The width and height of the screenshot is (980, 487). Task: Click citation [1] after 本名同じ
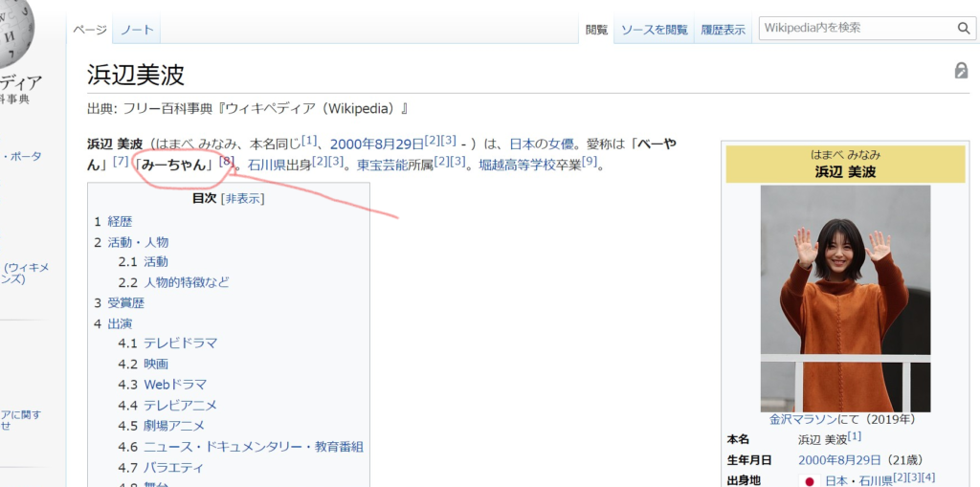click(310, 140)
